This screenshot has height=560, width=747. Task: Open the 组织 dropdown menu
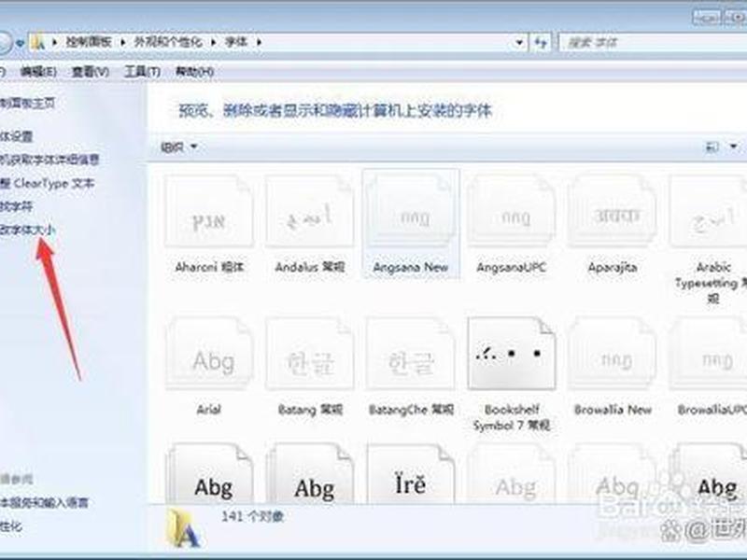(179, 147)
